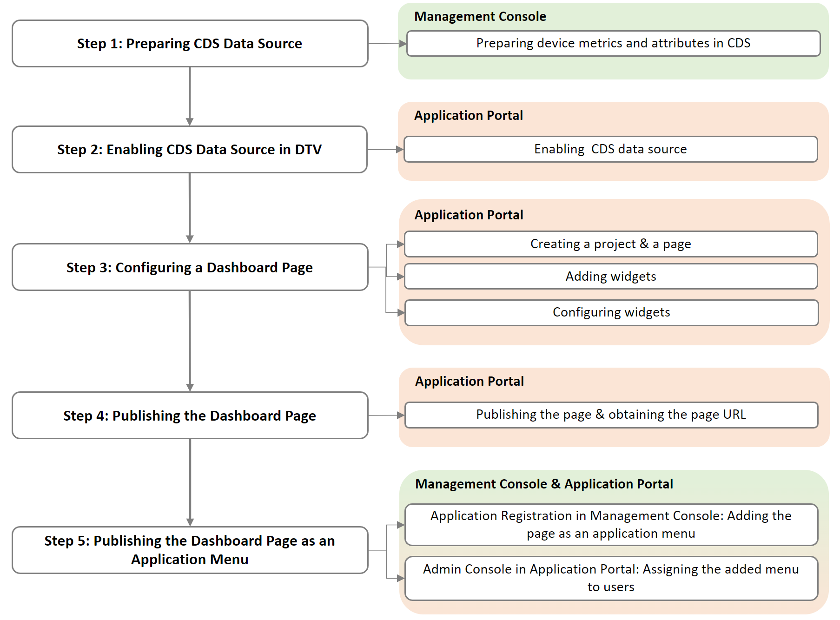Click the Management Console & Application Portal heading
The height and width of the screenshot is (620, 840).
(543, 484)
